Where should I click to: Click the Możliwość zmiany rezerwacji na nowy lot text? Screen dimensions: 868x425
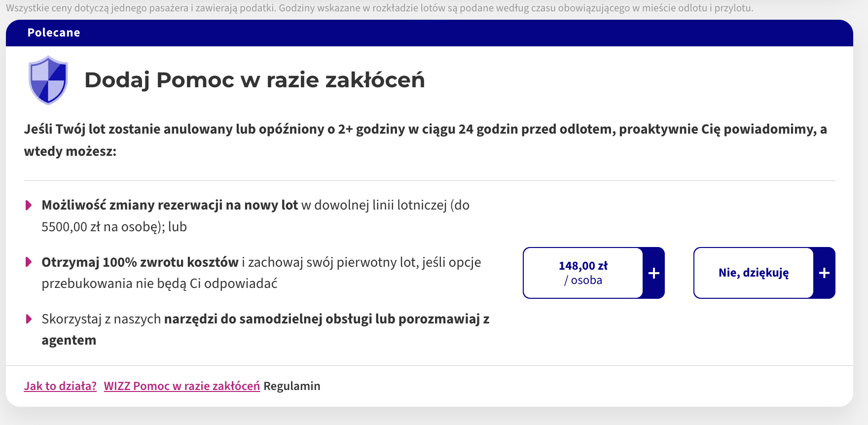click(170, 205)
